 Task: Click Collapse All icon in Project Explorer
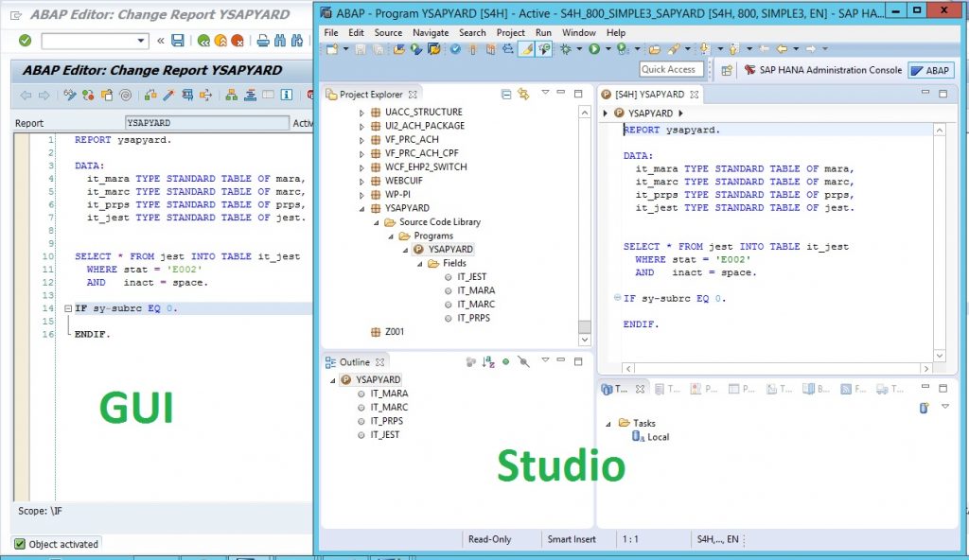[x=506, y=95]
